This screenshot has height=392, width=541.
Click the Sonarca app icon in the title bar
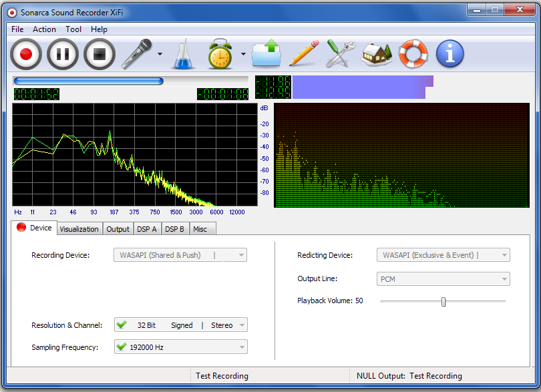(12, 13)
